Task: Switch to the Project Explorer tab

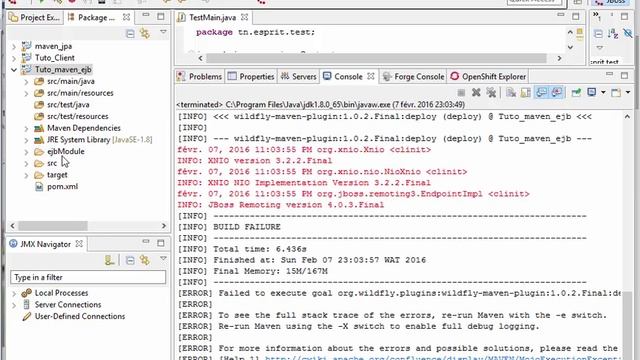Action: point(35,18)
